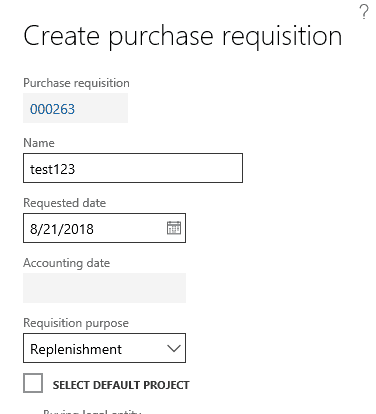This screenshot has width=376, height=414.
Task: Click the Create purchase requisition heading
Action: 183,36
